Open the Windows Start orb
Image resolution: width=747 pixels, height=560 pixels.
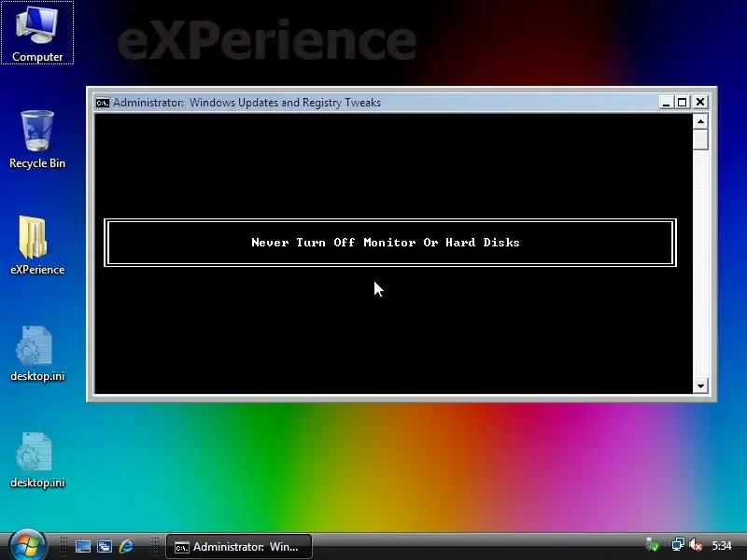[x=28, y=545]
